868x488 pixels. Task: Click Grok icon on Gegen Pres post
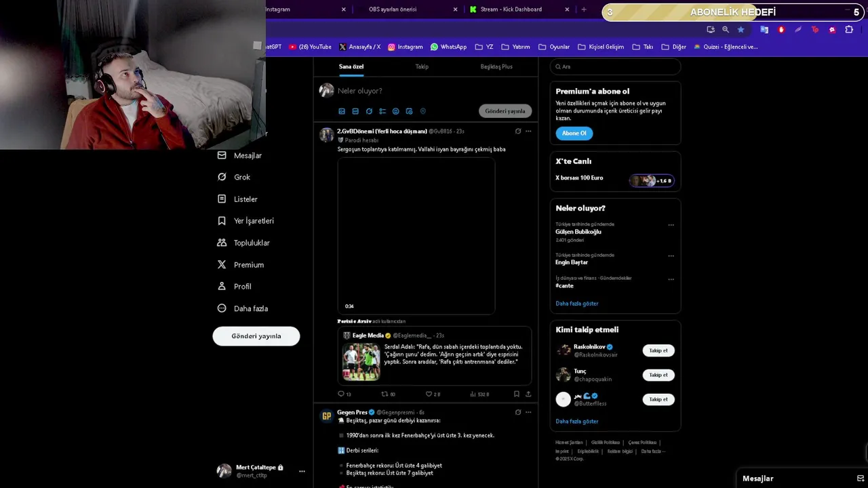518,412
